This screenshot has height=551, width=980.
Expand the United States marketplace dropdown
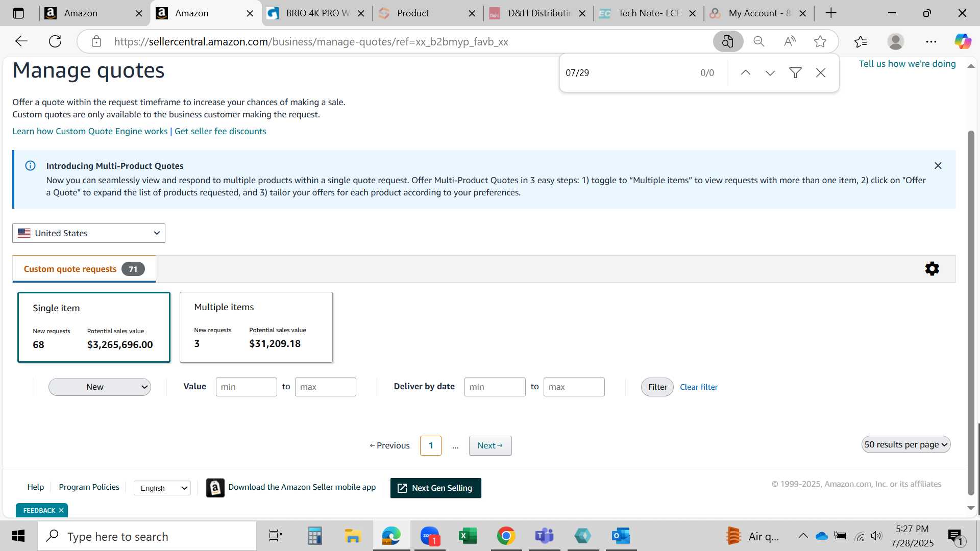[x=89, y=233]
